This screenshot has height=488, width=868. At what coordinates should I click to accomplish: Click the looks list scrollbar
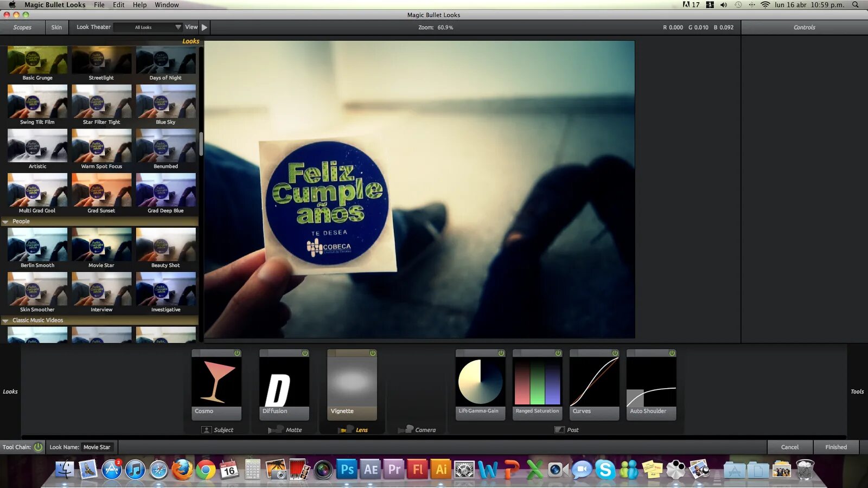(x=201, y=144)
